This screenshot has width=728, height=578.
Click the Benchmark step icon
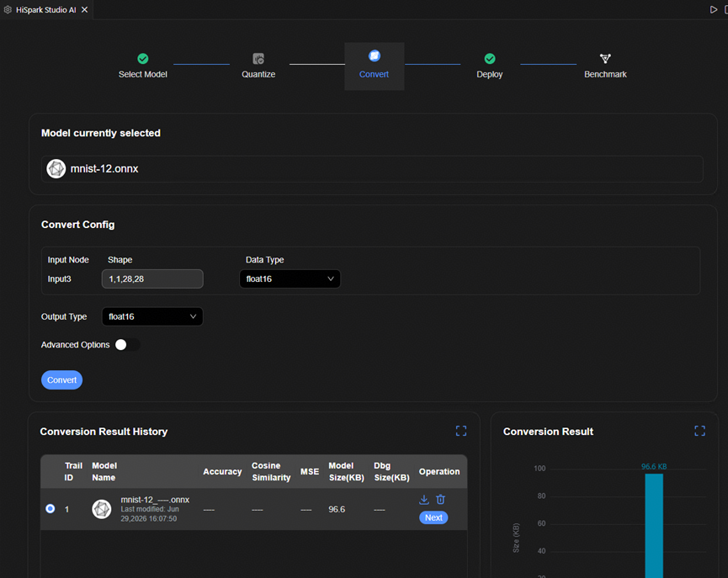(x=605, y=59)
